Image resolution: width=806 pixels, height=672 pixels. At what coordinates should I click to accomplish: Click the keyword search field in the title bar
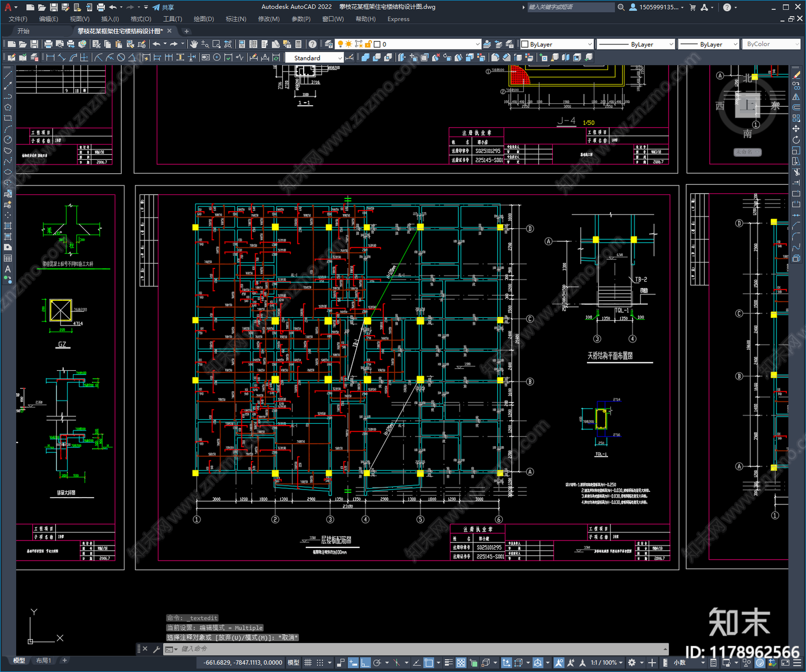click(571, 7)
